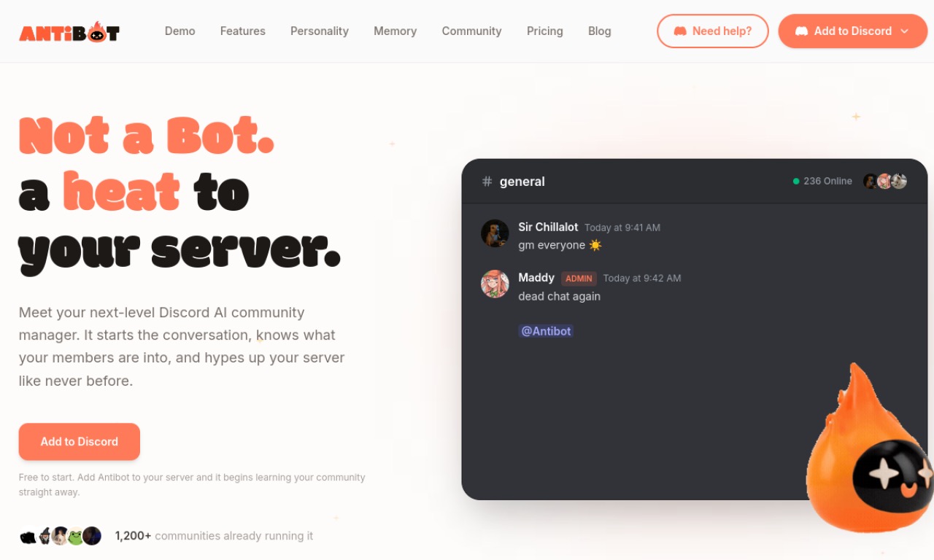Open the Personality nav item
The image size is (934, 560).
click(320, 31)
